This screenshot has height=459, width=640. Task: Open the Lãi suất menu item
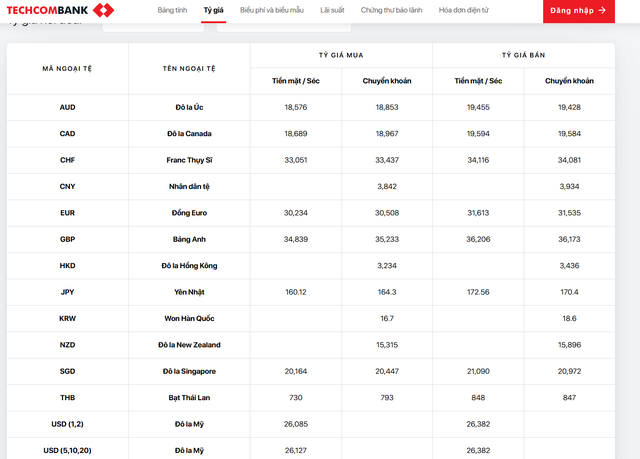pos(332,10)
